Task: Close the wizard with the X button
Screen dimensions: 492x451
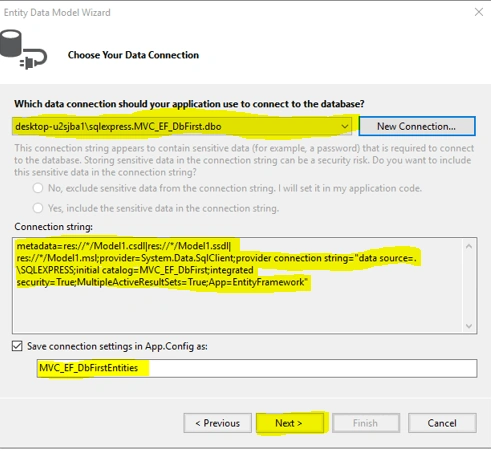Action: tap(479, 12)
